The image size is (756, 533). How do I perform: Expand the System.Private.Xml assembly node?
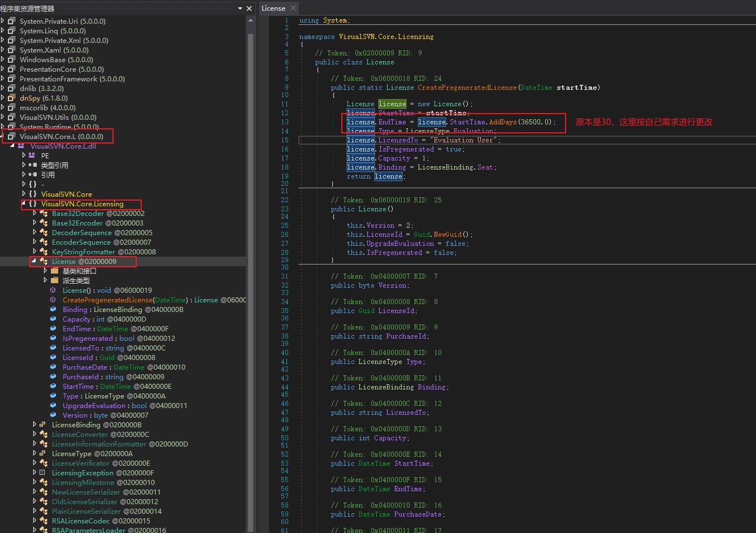(x=3, y=40)
